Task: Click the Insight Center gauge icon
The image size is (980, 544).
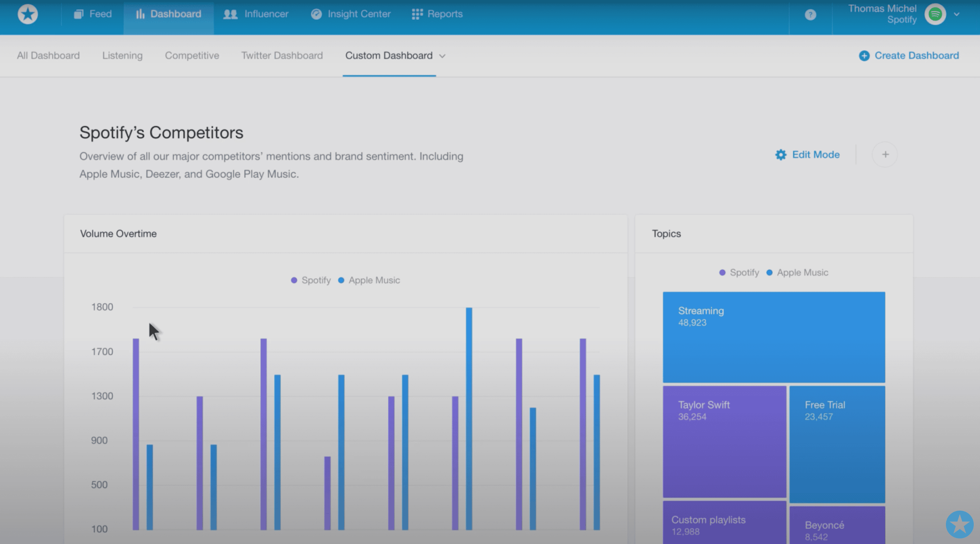Action: 316,14
